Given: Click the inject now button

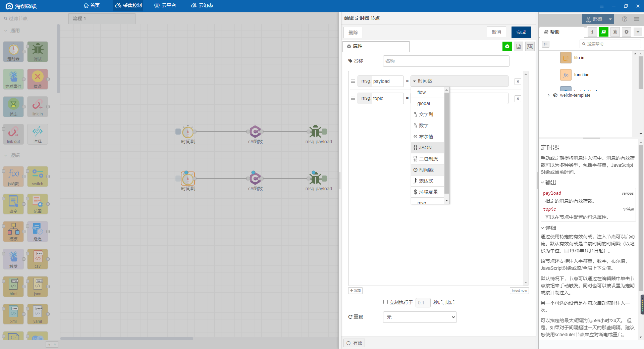Looking at the screenshot, I should pyautogui.click(x=519, y=291).
